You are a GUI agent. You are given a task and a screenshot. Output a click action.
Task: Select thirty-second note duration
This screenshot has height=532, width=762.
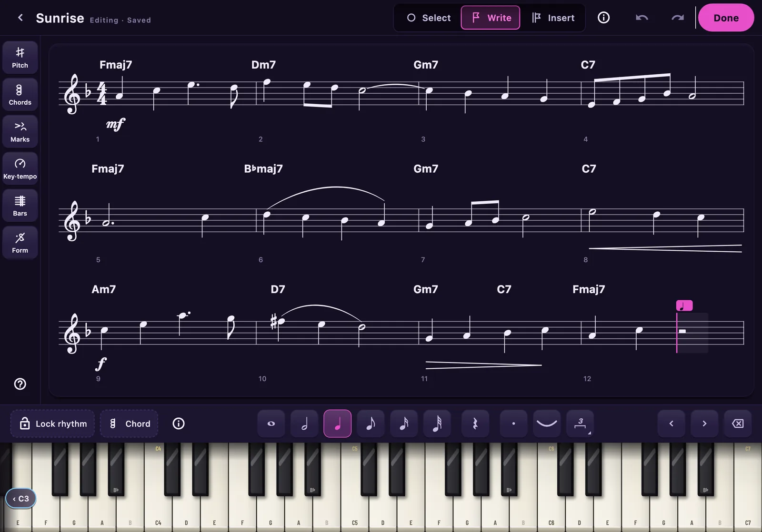[x=437, y=424]
